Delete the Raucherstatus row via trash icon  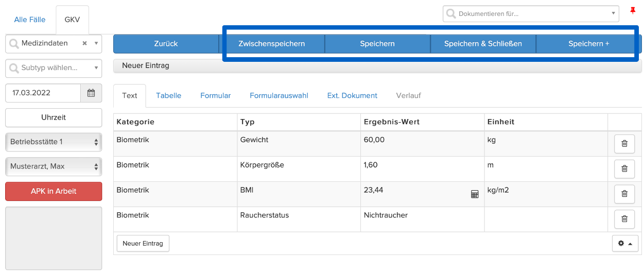(624, 219)
